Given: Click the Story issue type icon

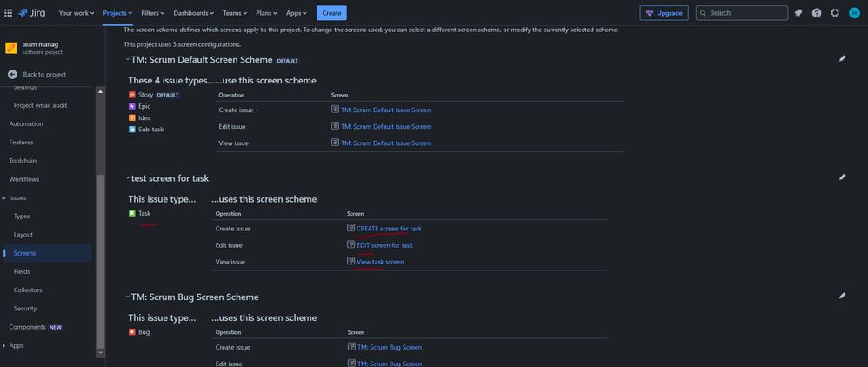Looking at the screenshot, I should [131, 95].
